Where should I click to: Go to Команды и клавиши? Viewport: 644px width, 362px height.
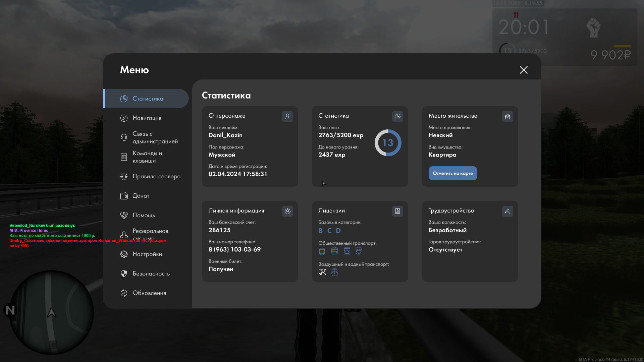147,157
